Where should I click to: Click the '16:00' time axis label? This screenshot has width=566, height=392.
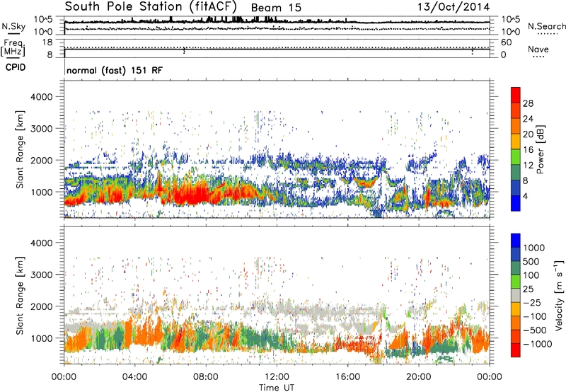pos(347,376)
